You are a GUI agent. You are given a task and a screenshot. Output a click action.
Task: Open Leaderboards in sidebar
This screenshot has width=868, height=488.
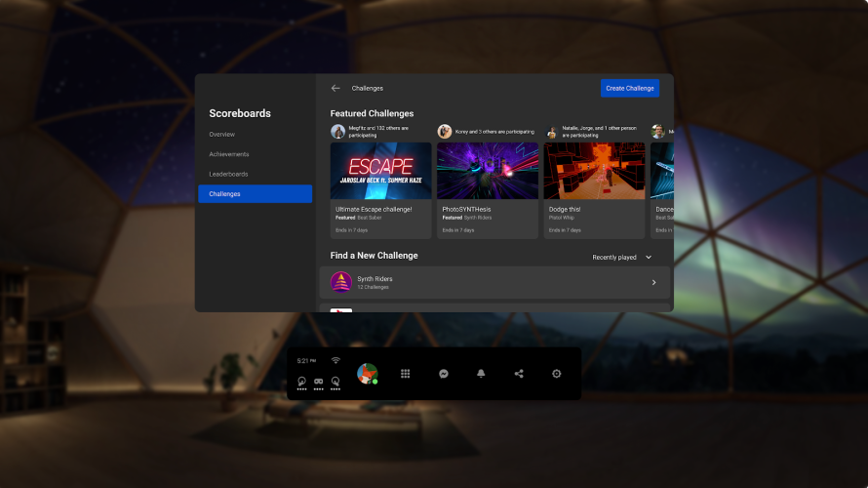[x=228, y=174]
